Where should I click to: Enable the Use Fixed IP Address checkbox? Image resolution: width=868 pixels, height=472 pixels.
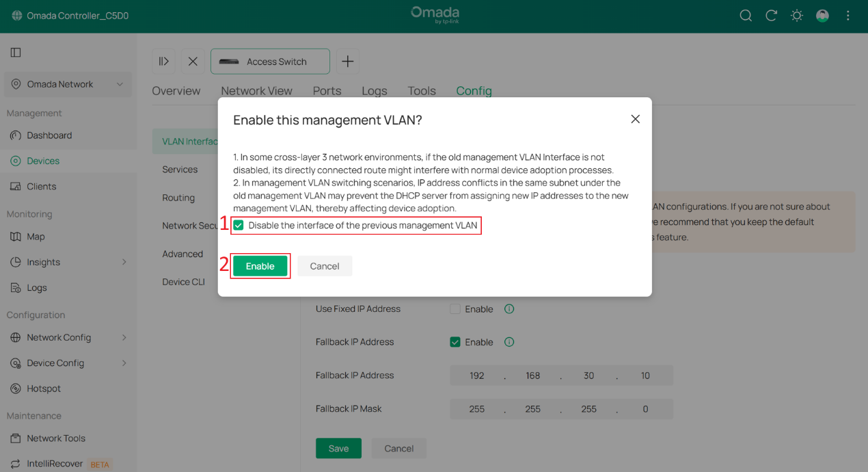tap(455, 309)
